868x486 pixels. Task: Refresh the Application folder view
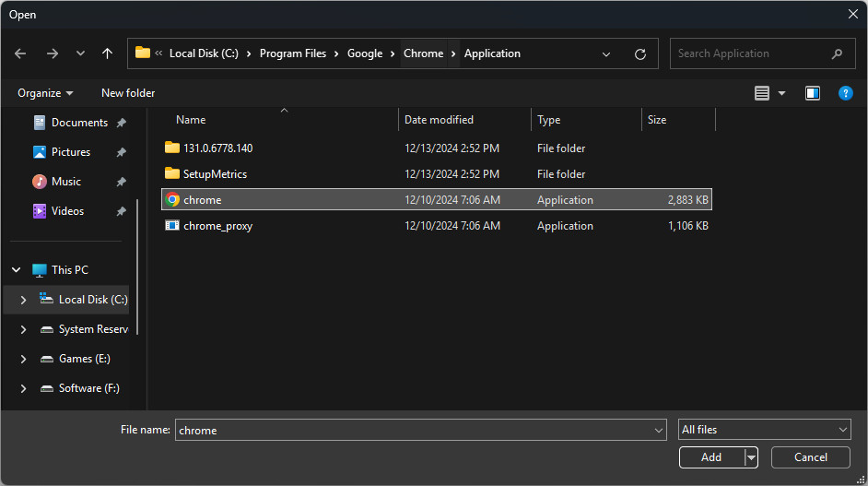click(640, 53)
